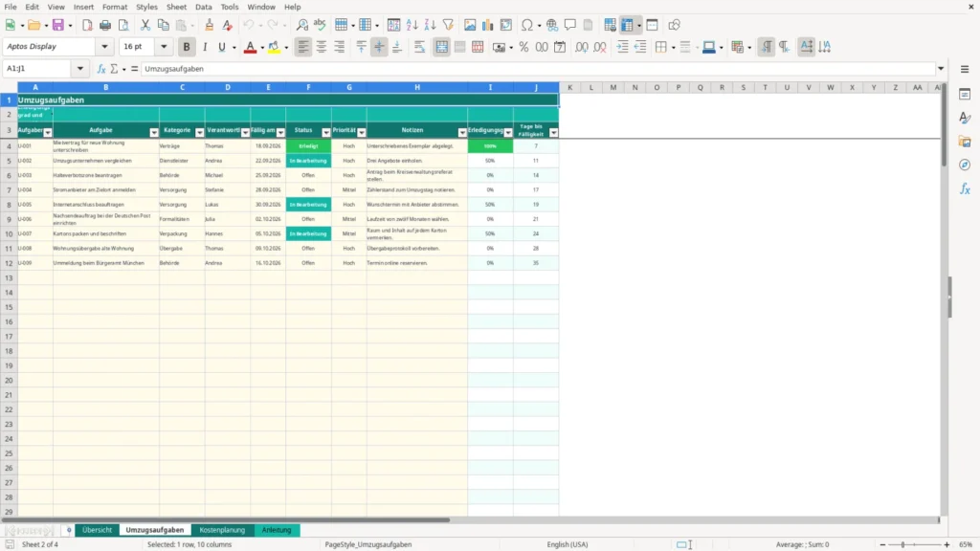980x551 pixels.
Task: Click the Clone formatting paintbrush icon
Action: [x=210, y=25]
